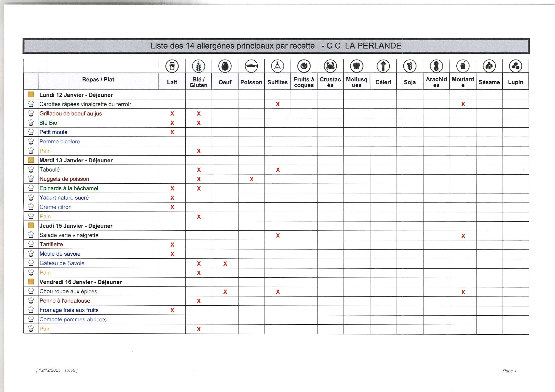Click chef hat icon beside Tartiflette
The image size is (555, 392).
tap(31, 244)
